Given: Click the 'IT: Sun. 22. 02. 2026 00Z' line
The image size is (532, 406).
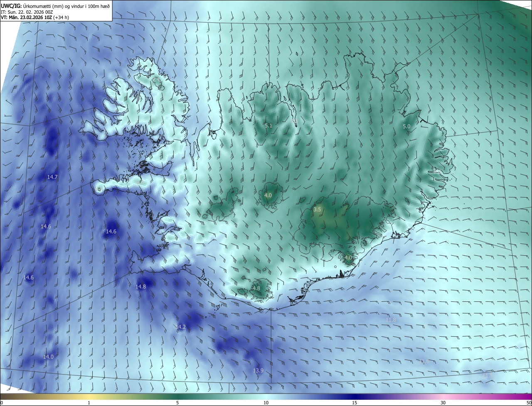Looking at the screenshot, I should pos(27,12).
